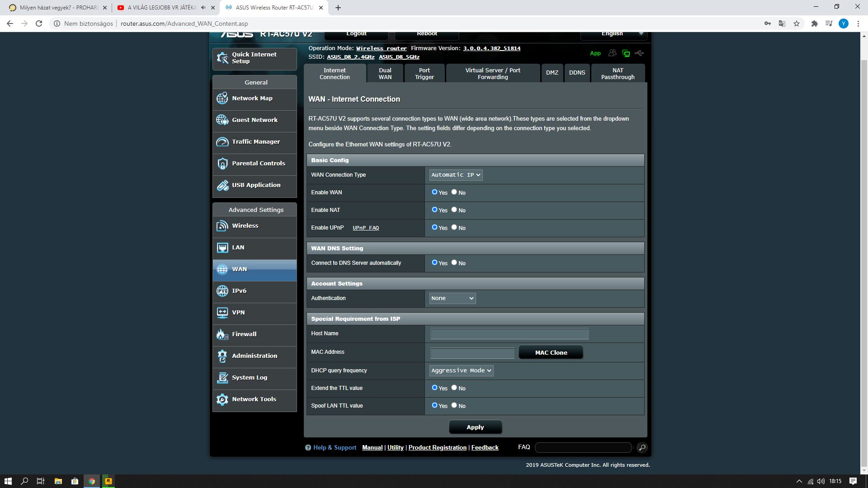Click the FAQ search input field
This screenshot has height=488, width=868.
point(583,447)
